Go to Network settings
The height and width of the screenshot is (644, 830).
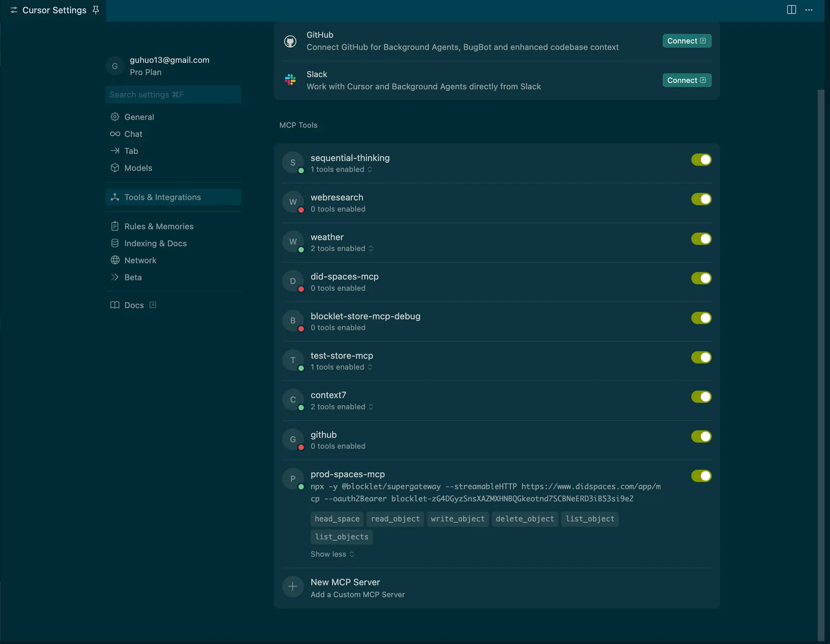173,260
